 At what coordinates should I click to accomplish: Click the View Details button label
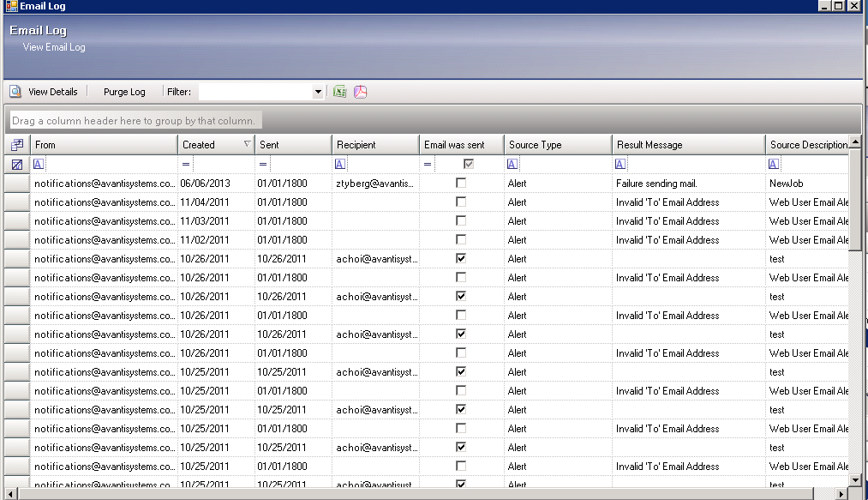(52, 92)
